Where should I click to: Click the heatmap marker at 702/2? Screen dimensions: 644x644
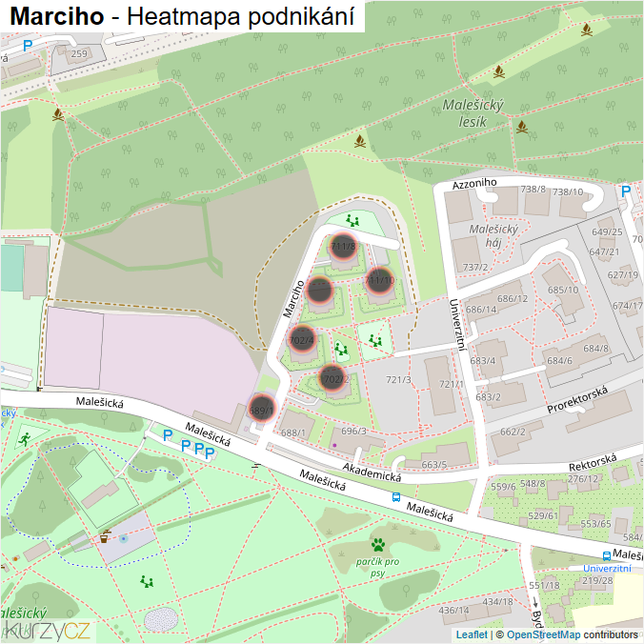coord(332,378)
